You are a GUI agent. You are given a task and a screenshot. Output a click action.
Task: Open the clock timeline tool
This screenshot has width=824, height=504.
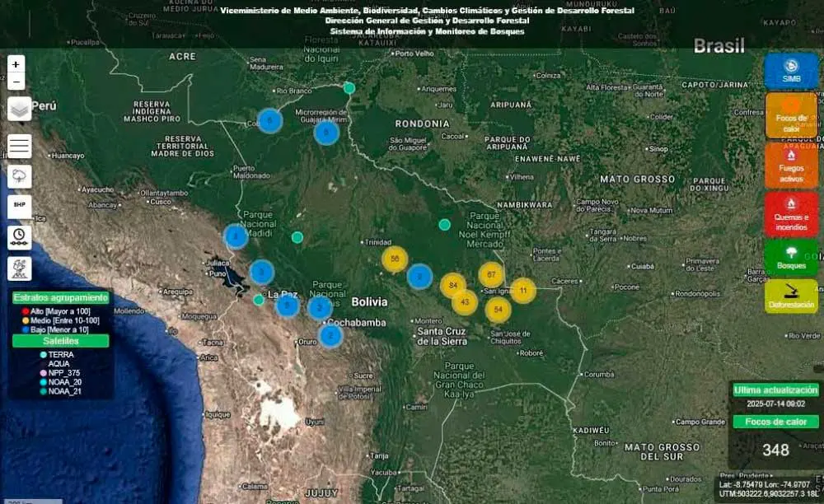click(20, 237)
